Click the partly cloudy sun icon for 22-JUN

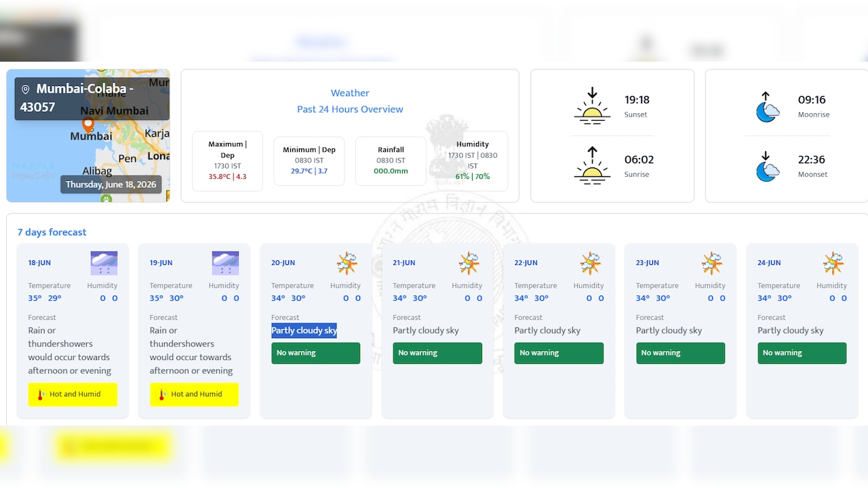[x=590, y=263]
